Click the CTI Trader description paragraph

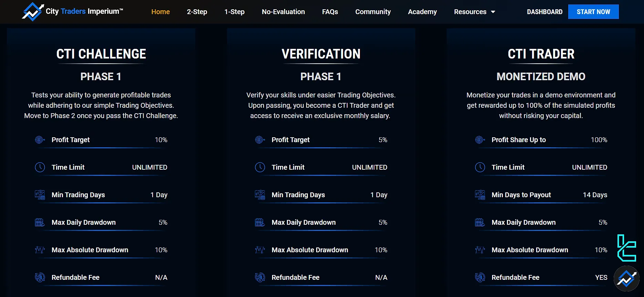click(541, 105)
